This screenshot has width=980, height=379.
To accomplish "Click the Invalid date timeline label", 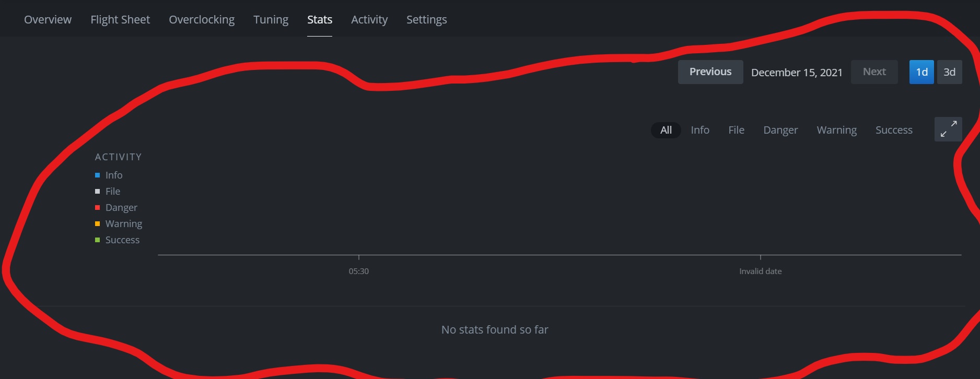I will (760, 271).
